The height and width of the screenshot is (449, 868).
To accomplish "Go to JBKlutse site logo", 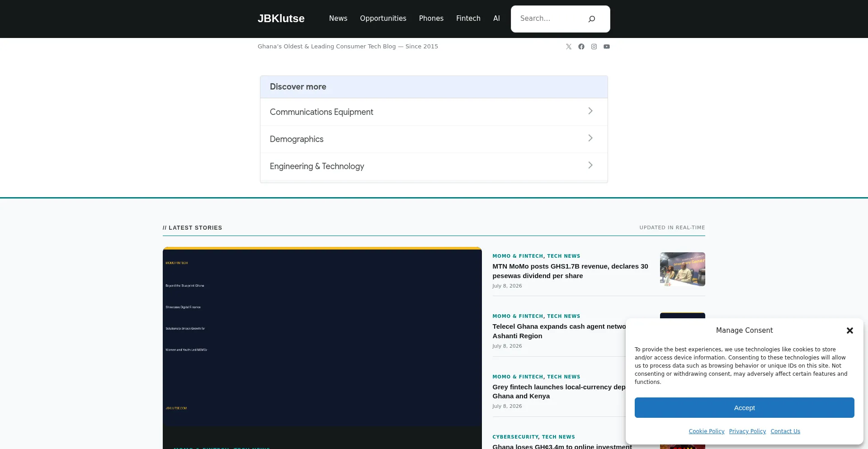I will click(281, 19).
